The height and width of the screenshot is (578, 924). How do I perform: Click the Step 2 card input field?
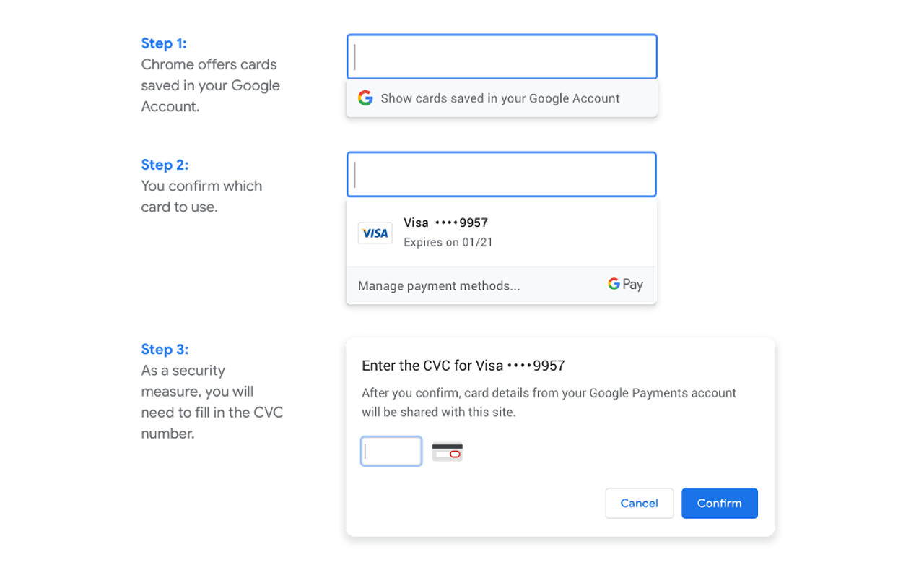(x=502, y=174)
